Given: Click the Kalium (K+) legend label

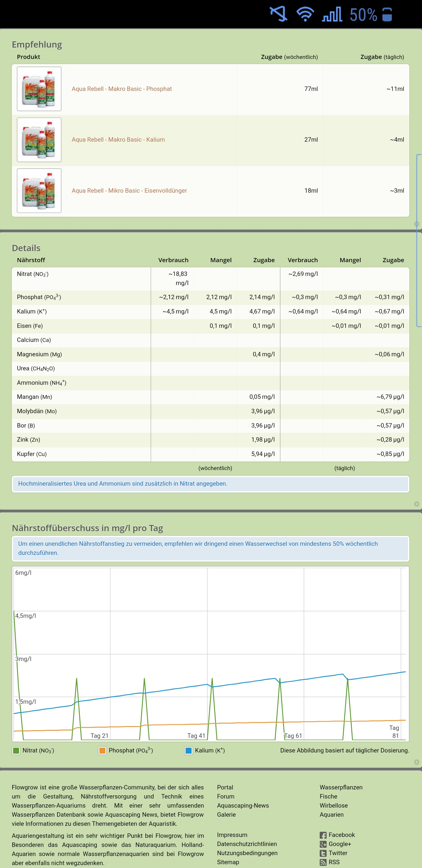Looking at the screenshot, I should pos(210,750).
